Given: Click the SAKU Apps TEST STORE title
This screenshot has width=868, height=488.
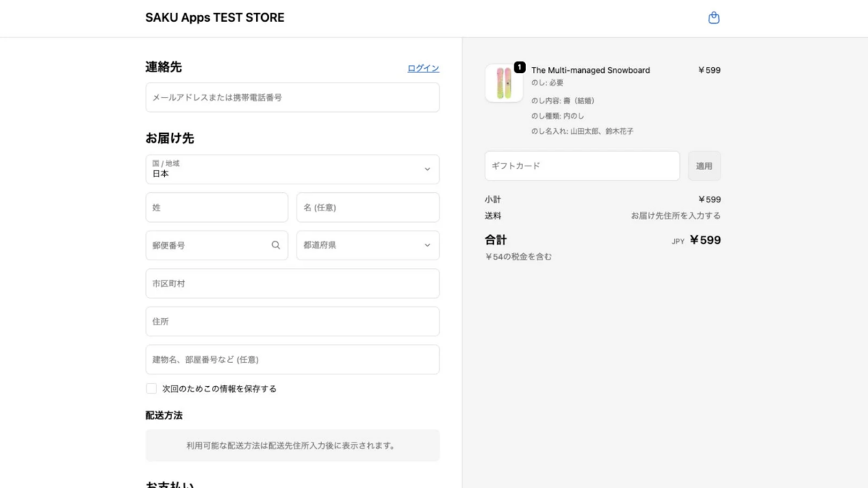Looking at the screenshot, I should pos(215,17).
